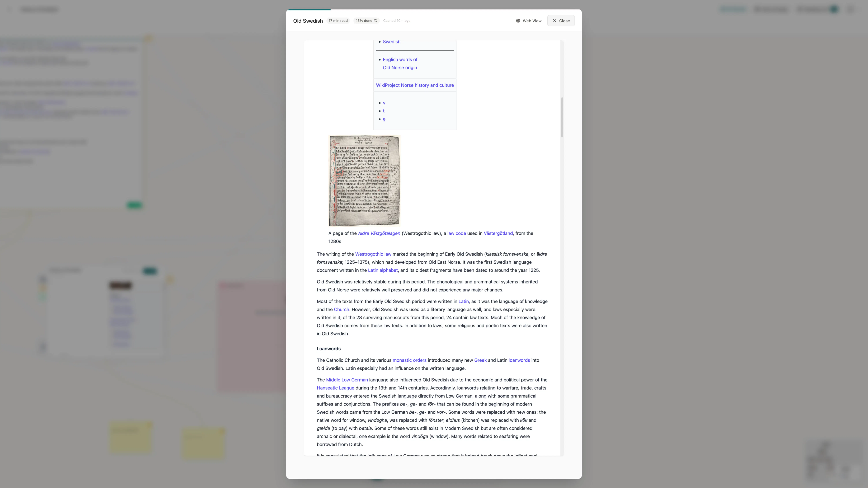The width and height of the screenshot is (868, 488).
Task: Open the Äldre Västgötalagen link in the caption
Action: (379, 233)
